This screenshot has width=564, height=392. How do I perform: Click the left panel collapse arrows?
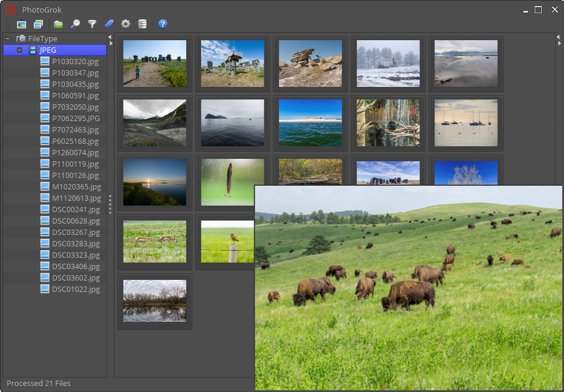point(110,40)
